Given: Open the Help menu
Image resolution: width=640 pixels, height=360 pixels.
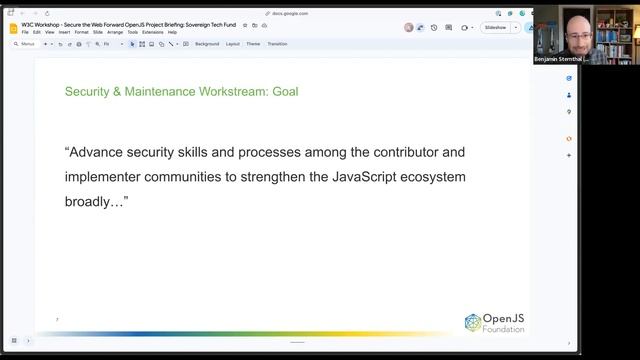Looking at the screenshot, I should coord(172,32).
